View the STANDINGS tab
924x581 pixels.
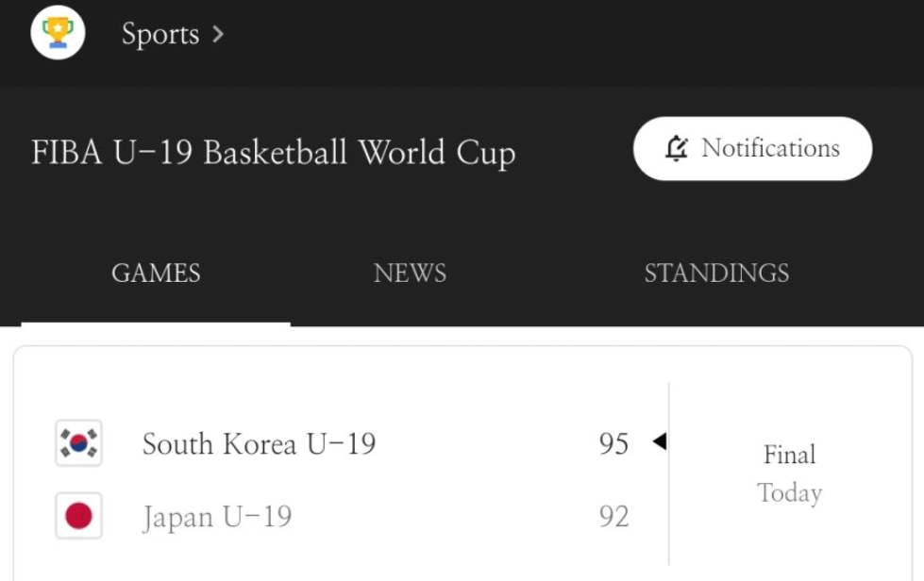coord(716,274)
